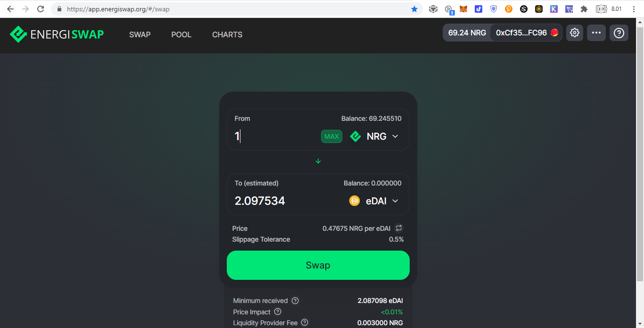
Task: Open the MetaMask fox extension
Action: [x=463, y=9]
